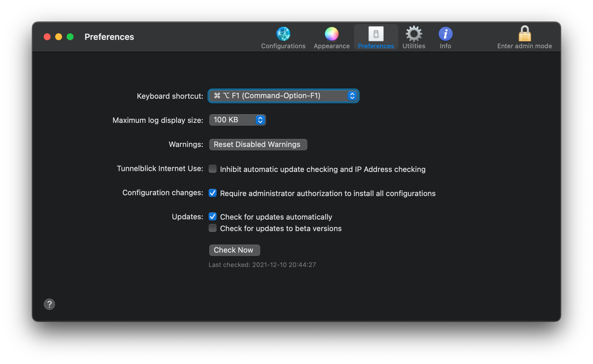Enable check for updates to beta versions
The height and width of the screenshot is (364, 593).
213,228
